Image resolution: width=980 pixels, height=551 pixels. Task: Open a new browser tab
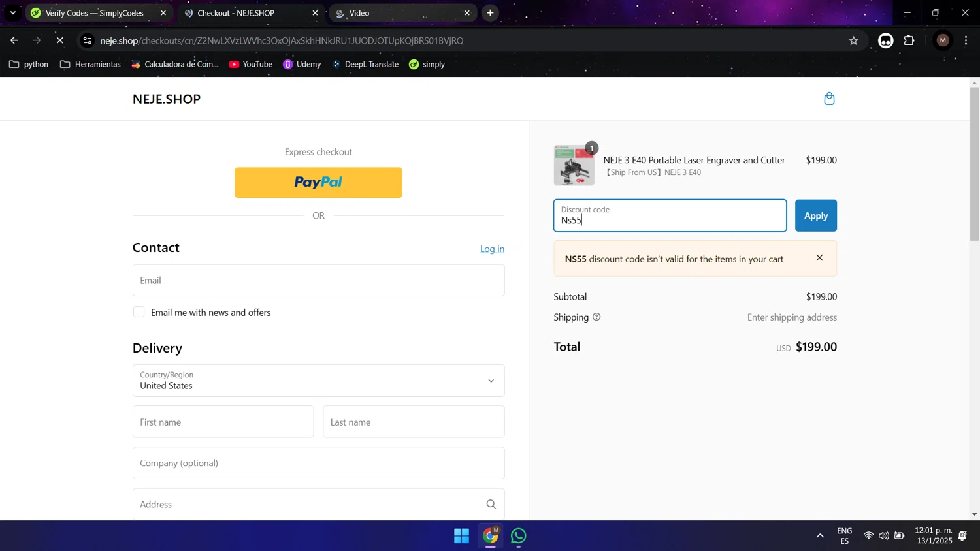(x=490, y=13)
